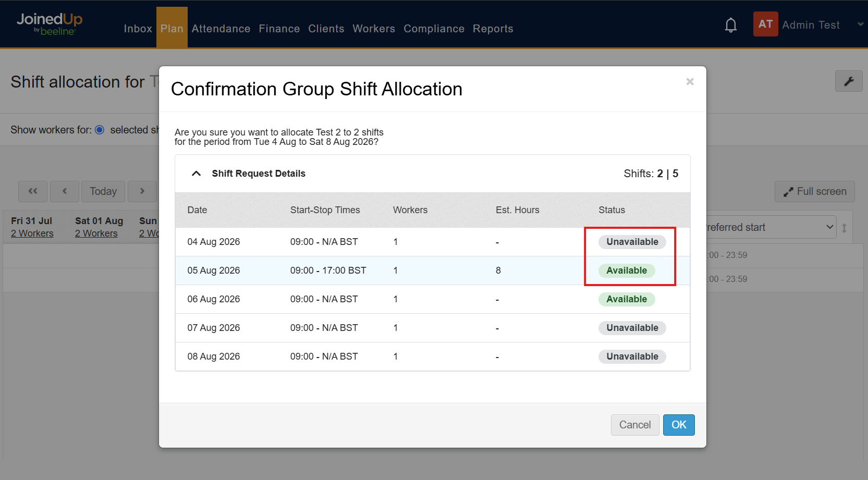Viewport: 868px width, 480px height.
Task: Collapse Shift Request Details section
Action: pos(196,174)
